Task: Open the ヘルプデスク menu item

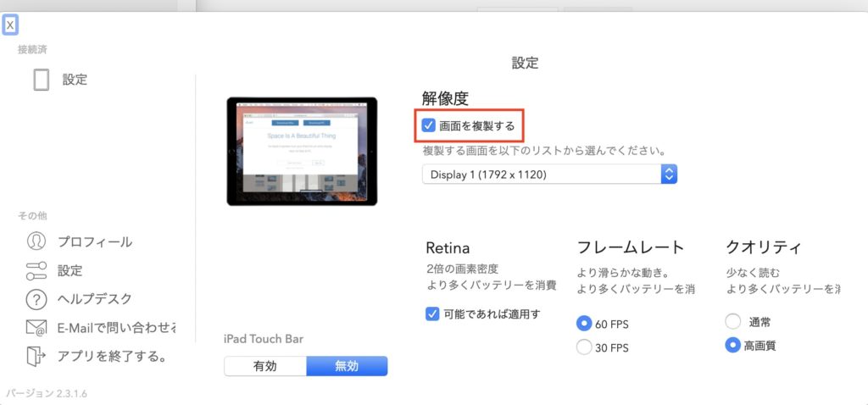Action: tap(95, 299)
